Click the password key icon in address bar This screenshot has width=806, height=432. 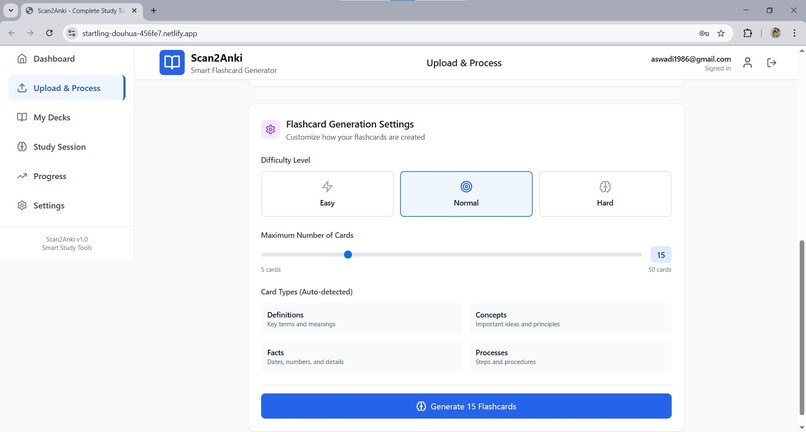(x=704, y=33)
